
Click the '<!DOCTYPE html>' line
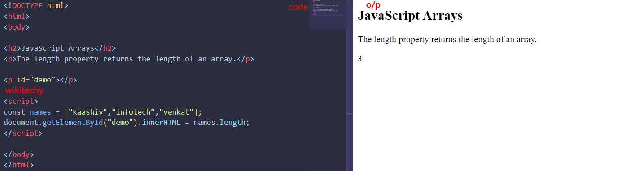36,6
